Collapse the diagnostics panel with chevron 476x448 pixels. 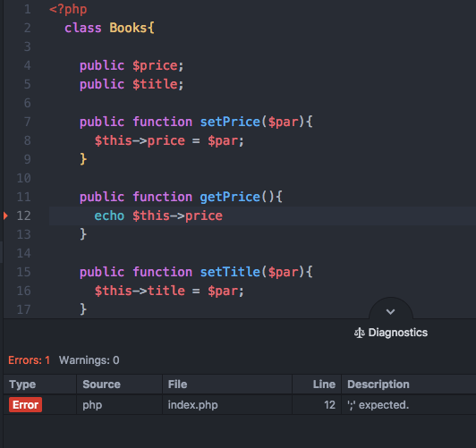[390, 311]
